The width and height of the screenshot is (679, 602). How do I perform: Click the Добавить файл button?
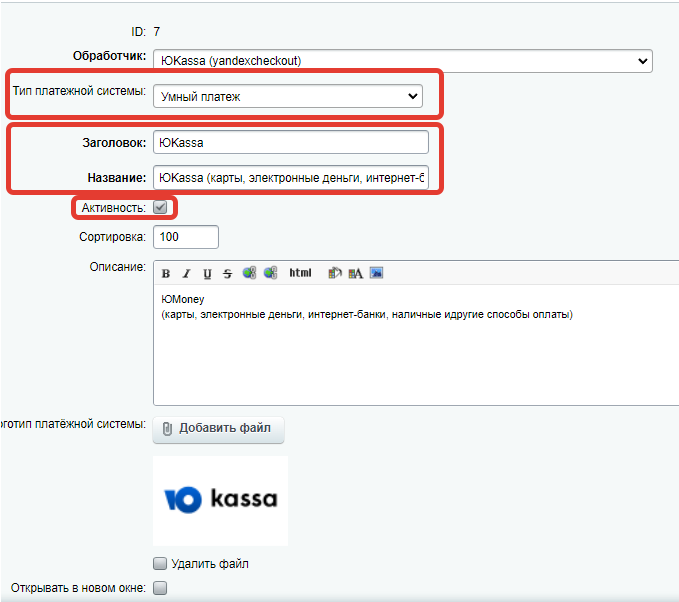point(218,429)
